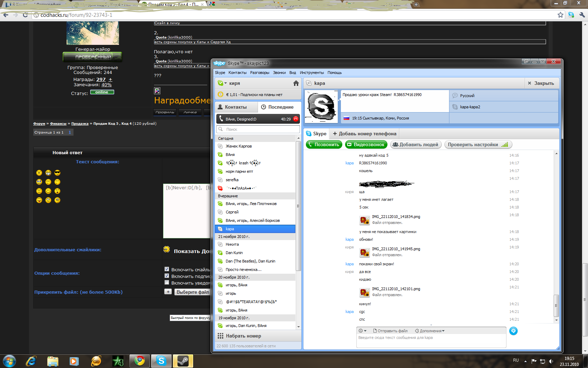
Task: Open the Разговоры menu
Action: click(260, 73)
